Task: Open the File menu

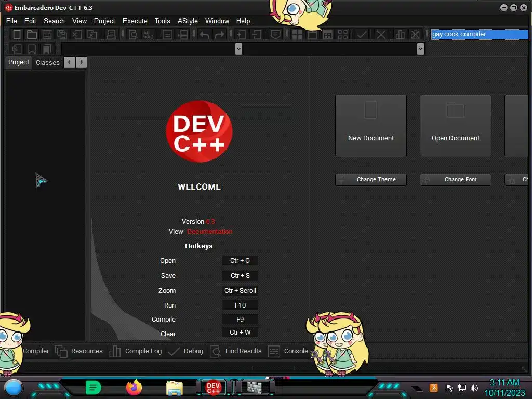Action: 11,21
